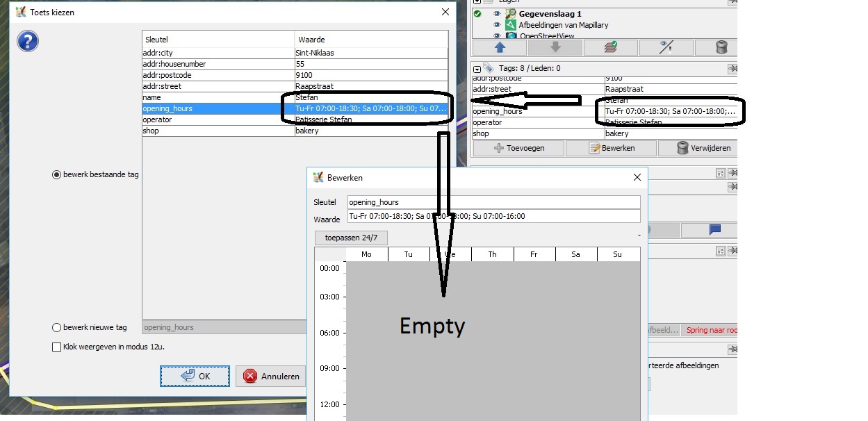Pin the Tags panel with the pushpin icon
The height and width of the screenshot is (421, 868).
pyautogui.click(x=732, y=68)
